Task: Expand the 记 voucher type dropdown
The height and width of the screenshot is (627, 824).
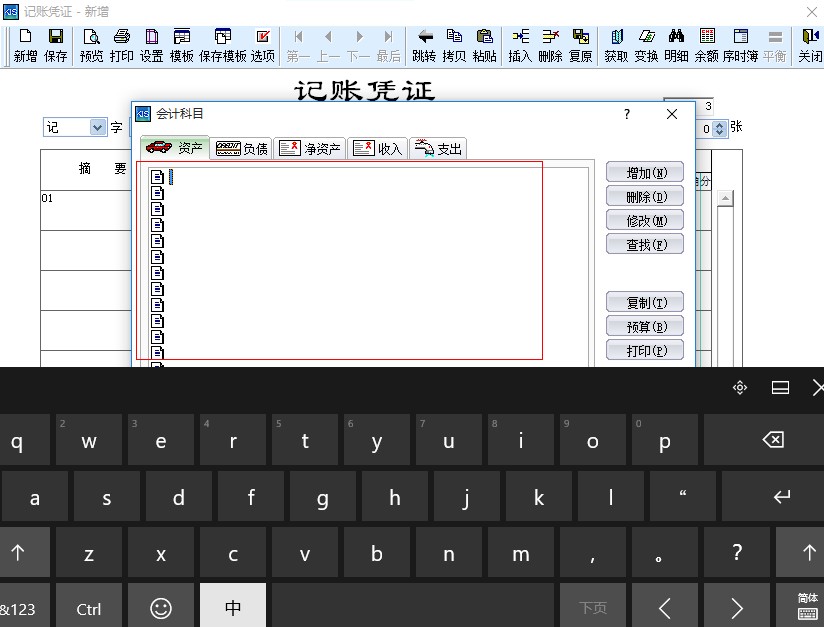Action: (97, 127)
